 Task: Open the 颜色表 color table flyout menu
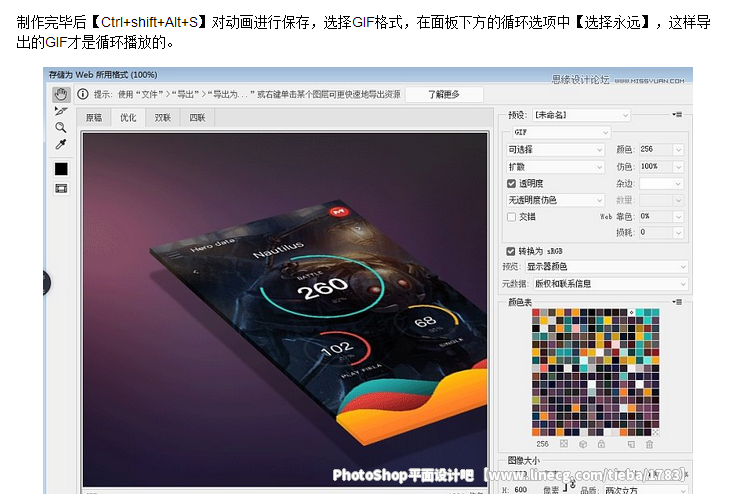tap(677, 302)
